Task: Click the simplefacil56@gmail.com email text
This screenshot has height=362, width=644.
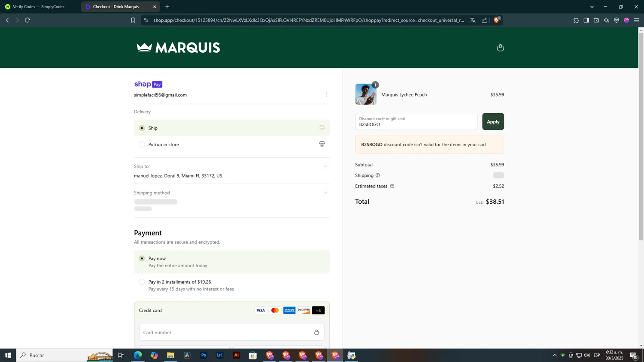Action: click(160, 95)
